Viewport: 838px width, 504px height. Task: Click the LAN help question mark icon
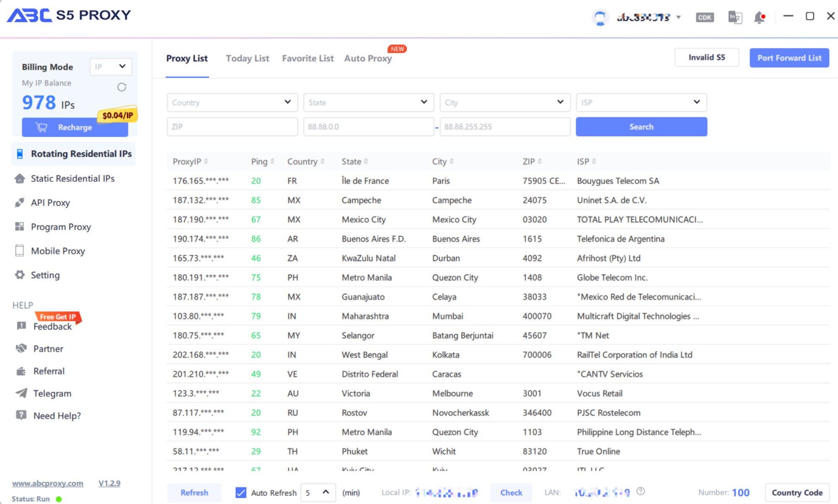641,491
